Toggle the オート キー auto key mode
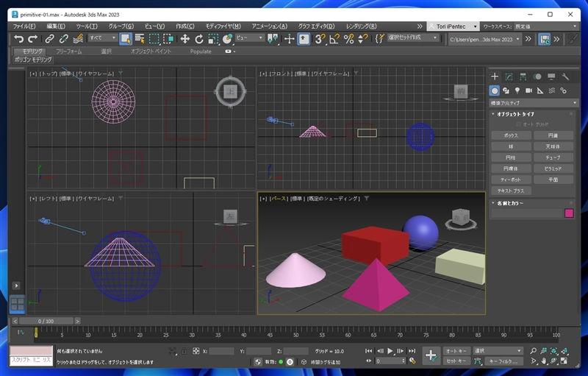The image size is (588, 376). (457, 351)
